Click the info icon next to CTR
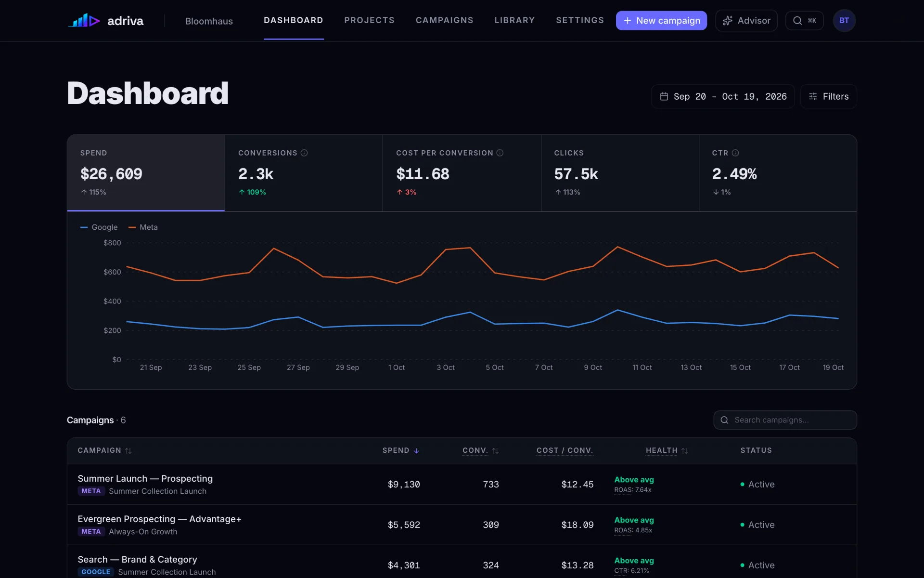Screen dimensions: 924x578 coord(735,153)
